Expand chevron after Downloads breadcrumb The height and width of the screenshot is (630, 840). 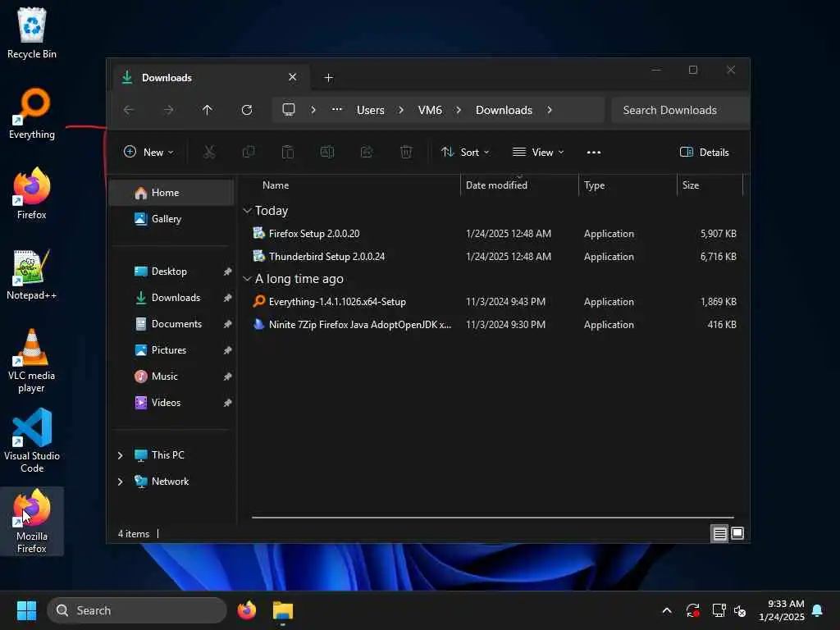pos(550,110)
